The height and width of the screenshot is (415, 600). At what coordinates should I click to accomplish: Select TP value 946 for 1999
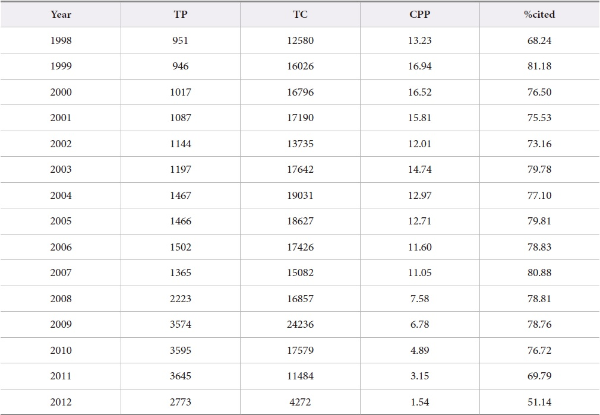[180, 67]
